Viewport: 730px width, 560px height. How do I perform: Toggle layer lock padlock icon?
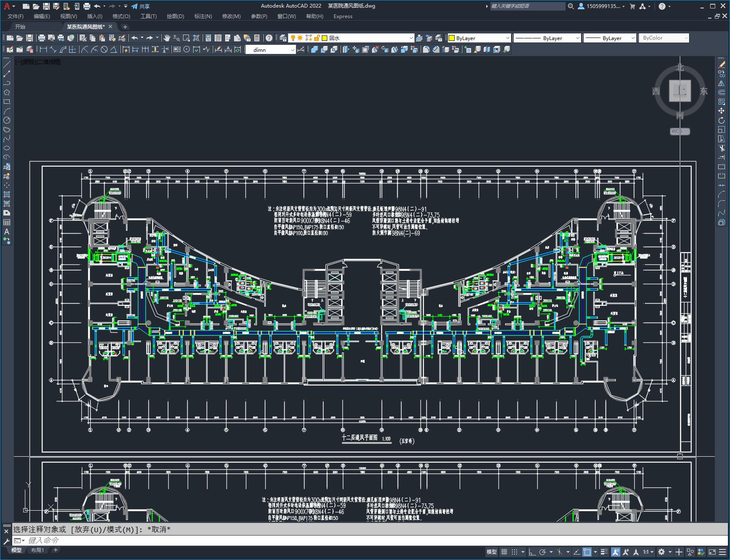pos(317,38)
